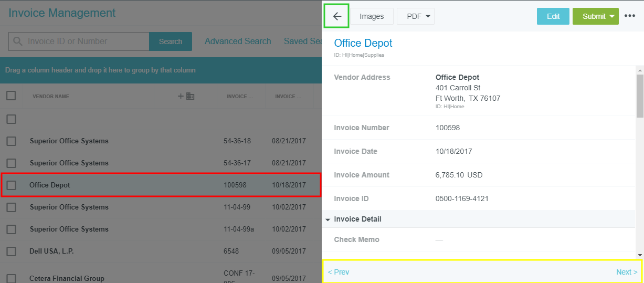Screen dimensions: 644x283
Task: Click the Advanced Search link
Action: (x=238, y=41)
